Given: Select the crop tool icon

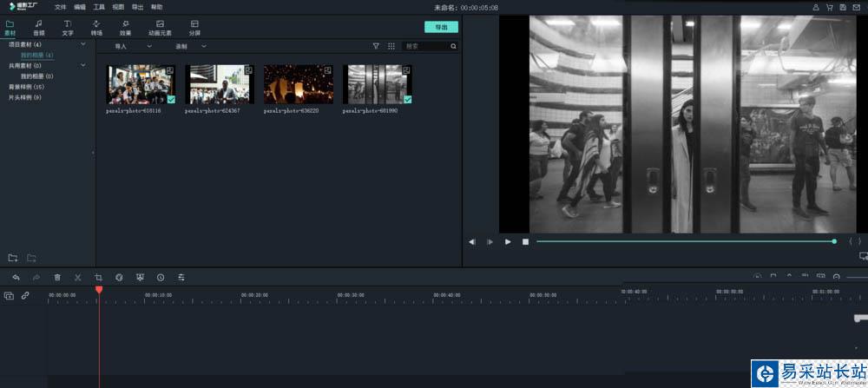Looking at the screenshot, I should coord(99,277).
